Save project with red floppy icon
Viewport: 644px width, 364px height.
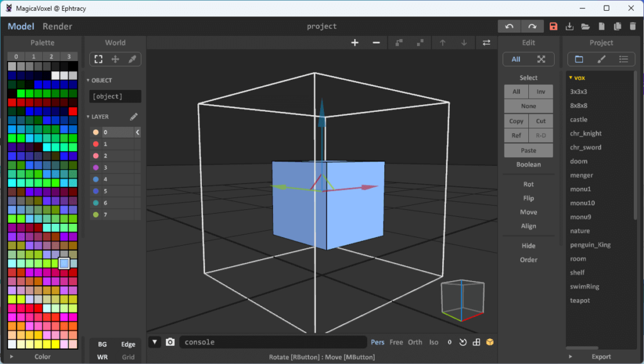click(553, 26)
